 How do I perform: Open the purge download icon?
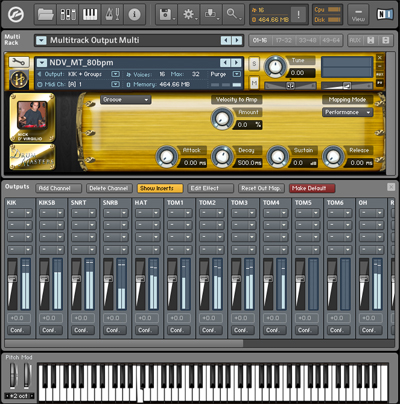(210, 14)
